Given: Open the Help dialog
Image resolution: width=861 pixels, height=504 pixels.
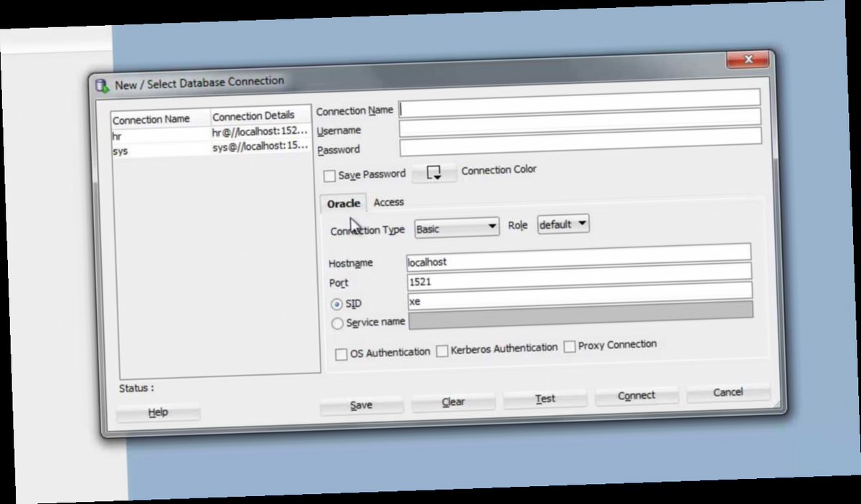Looking at the screenshot, I should [157, 412].
